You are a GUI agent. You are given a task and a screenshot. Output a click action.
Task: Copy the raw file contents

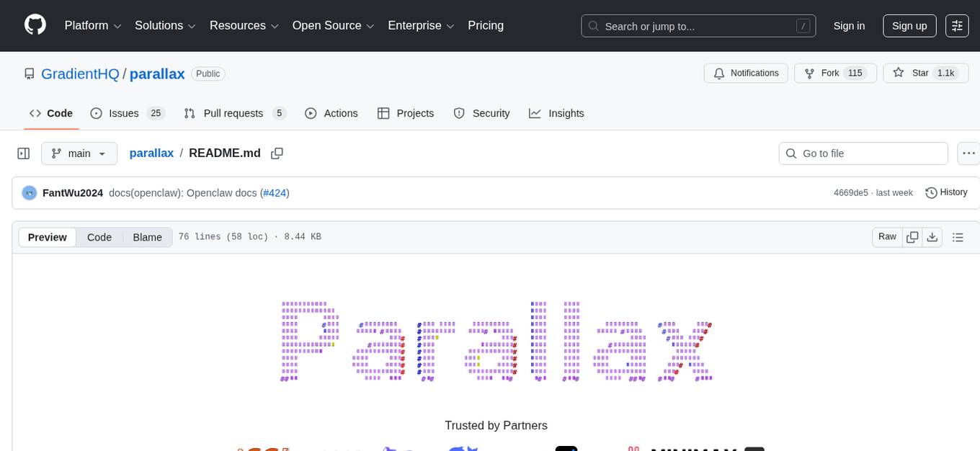click(912, 237)
